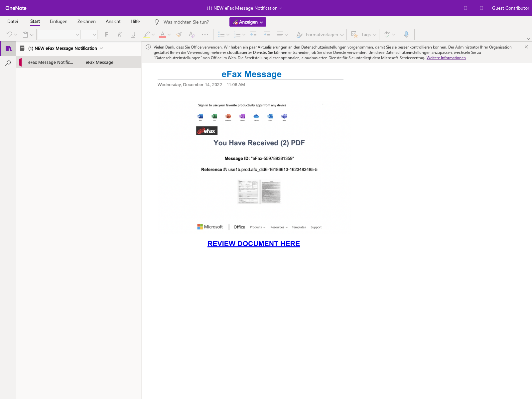The height and width of the screenshot is (399, 532).
Task: Open the font name combo box
Action: tap(59, 35)
